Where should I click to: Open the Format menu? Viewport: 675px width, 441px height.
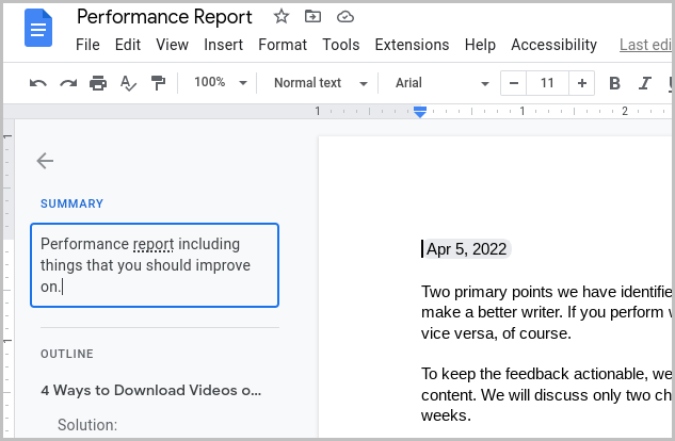point(282,44)
